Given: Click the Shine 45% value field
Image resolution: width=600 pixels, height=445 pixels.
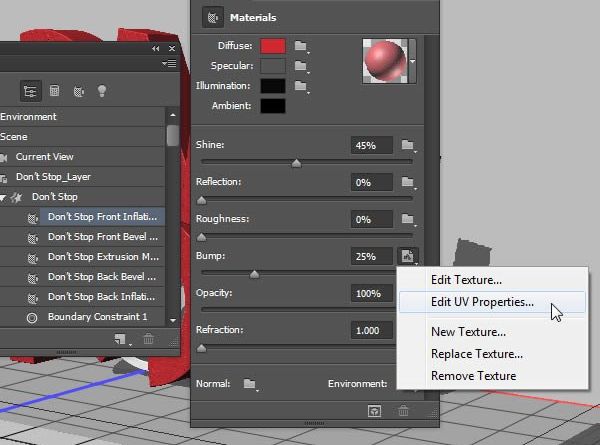Looking at the screenshot, I should click(372, 145).
